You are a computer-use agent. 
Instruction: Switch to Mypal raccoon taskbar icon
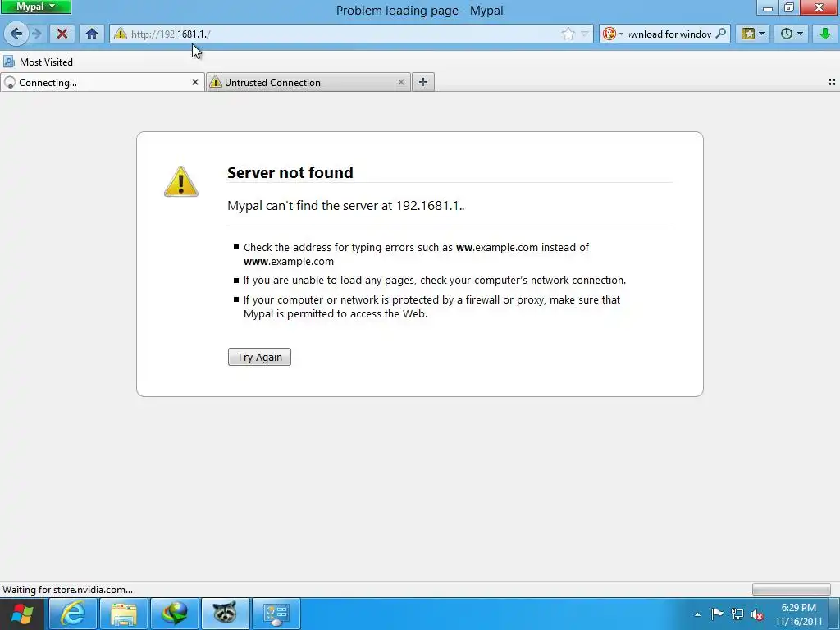pyautogui.click(x=226, y=614)
